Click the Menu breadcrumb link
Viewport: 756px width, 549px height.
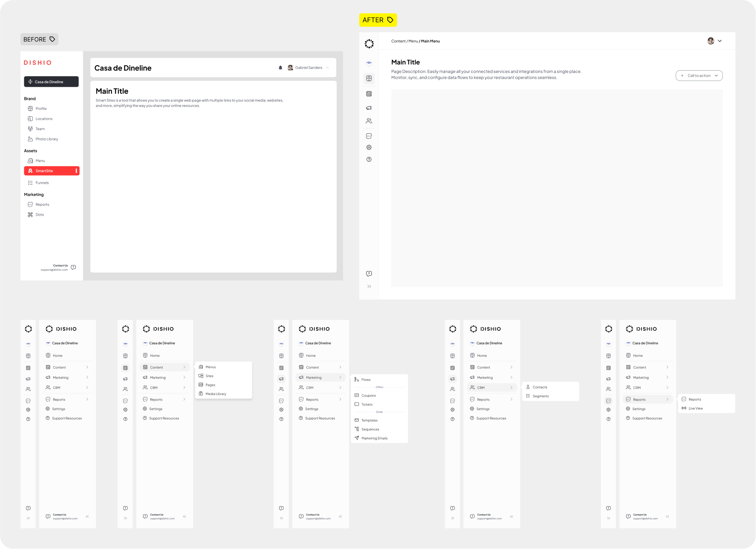click(x=413, y=41)
